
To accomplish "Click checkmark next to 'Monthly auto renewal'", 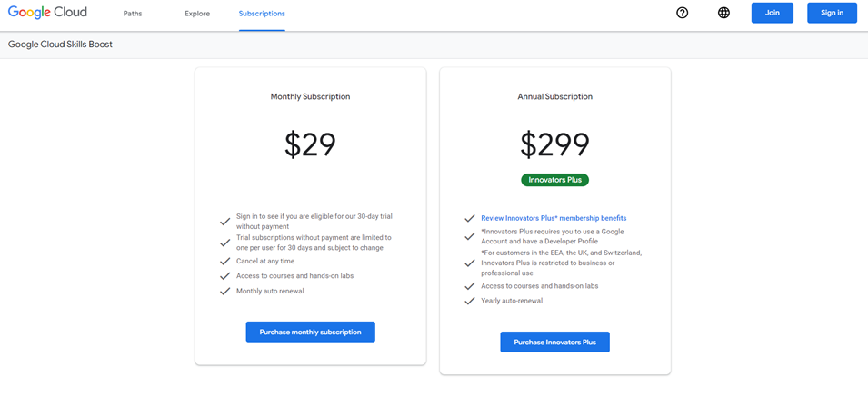I will 224,291.
